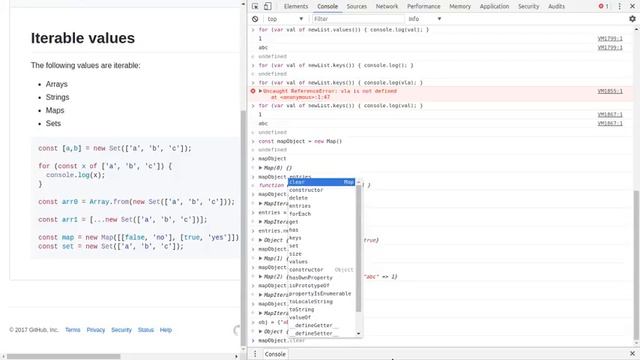
Task: Open the Security tab in DevTools
Action: [x=528, y=7]
